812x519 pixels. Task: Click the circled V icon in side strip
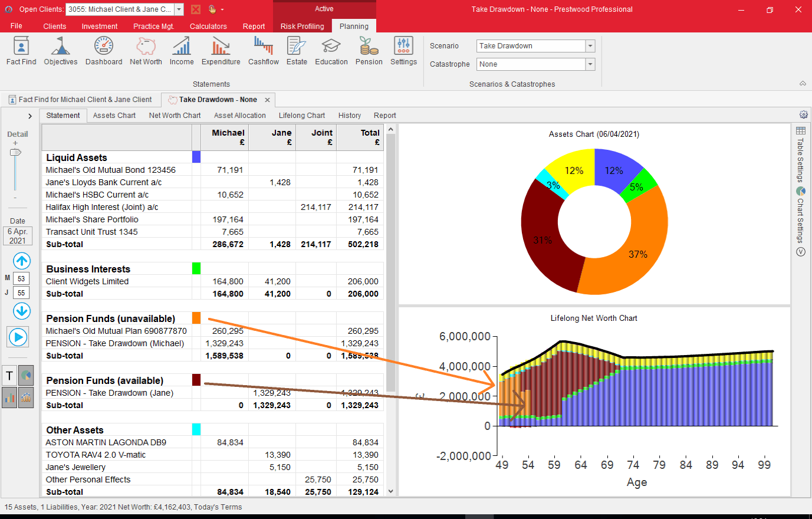click(800, 252)
